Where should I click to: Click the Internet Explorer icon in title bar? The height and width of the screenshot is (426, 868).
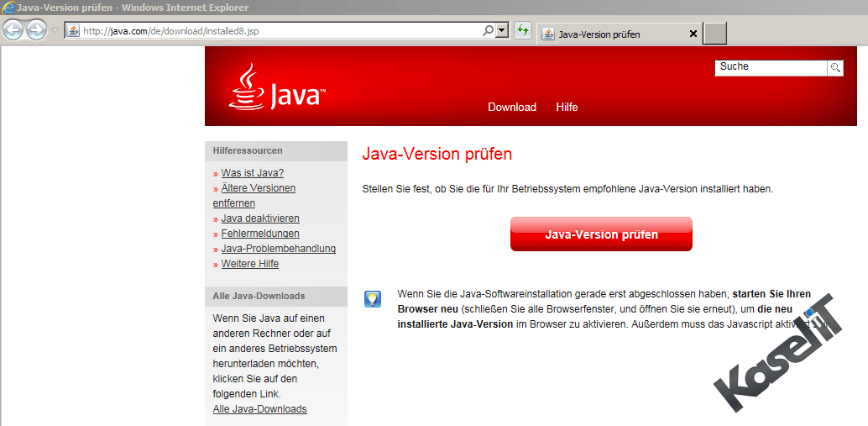click(x=8, y=8)
